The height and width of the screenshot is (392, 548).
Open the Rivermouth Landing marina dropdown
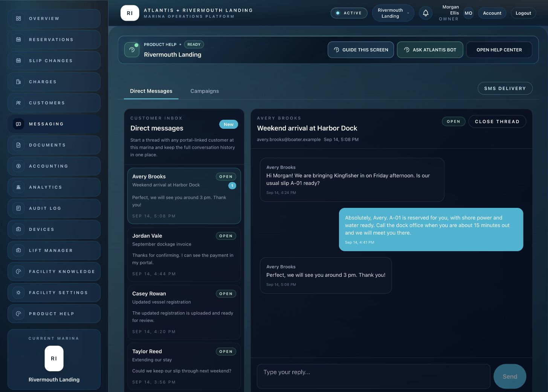click(393, 13)
